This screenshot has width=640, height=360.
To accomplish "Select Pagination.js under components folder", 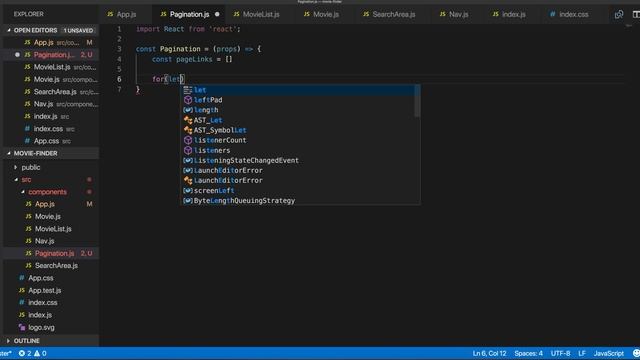I will 51,253.
